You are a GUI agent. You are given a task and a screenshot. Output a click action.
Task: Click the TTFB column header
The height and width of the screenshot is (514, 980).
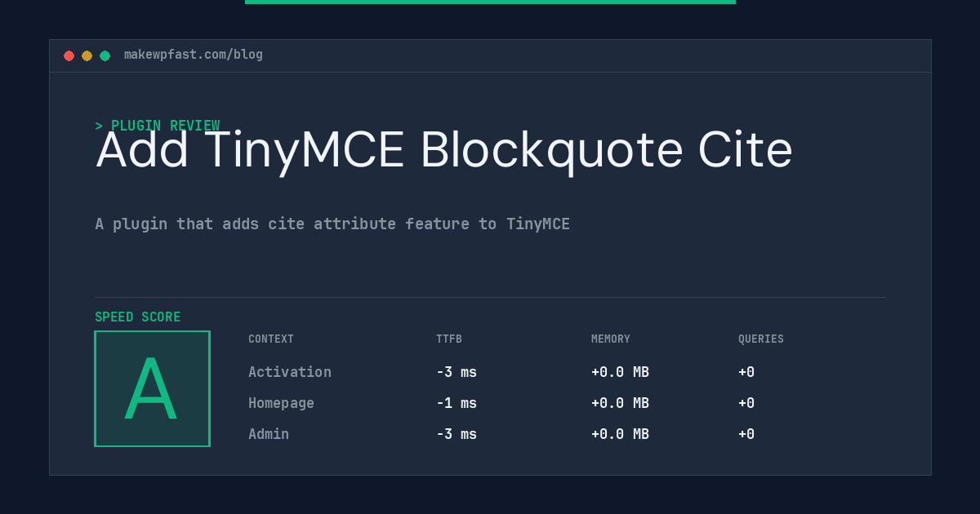[449, 339]
